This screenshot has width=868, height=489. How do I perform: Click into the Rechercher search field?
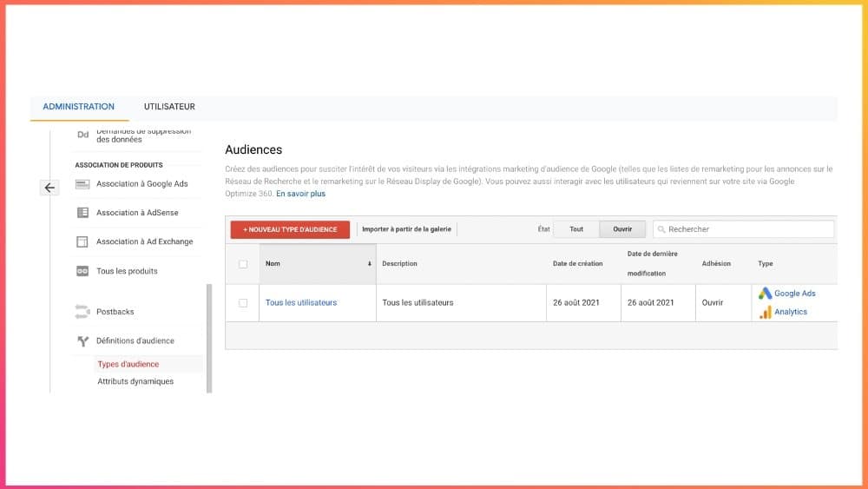point(744,229)
